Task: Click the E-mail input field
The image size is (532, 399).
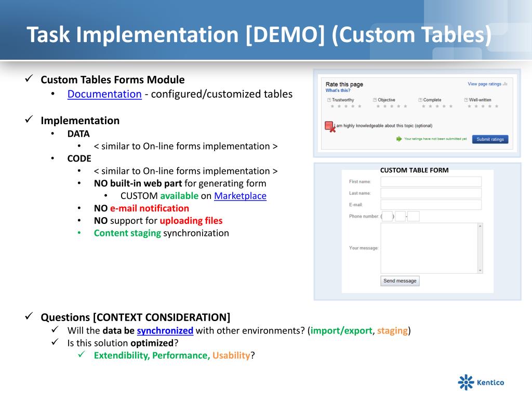Action: tap(431, 205)
